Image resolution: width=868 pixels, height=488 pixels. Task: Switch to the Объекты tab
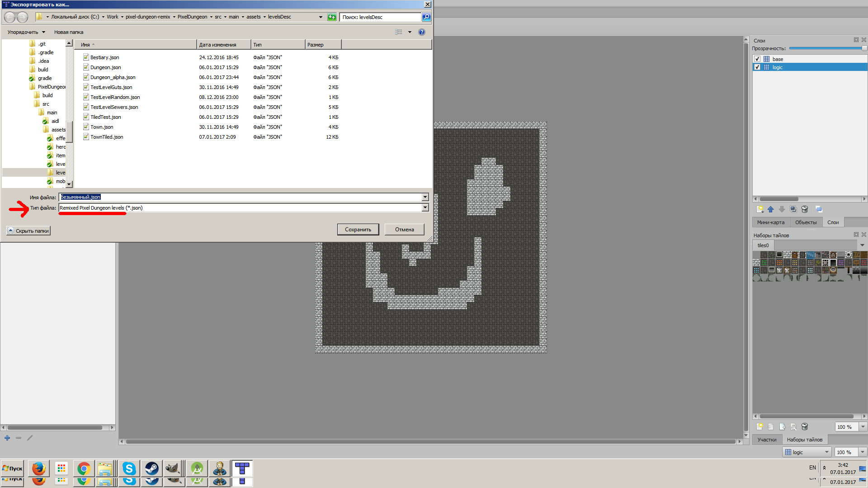806,222
